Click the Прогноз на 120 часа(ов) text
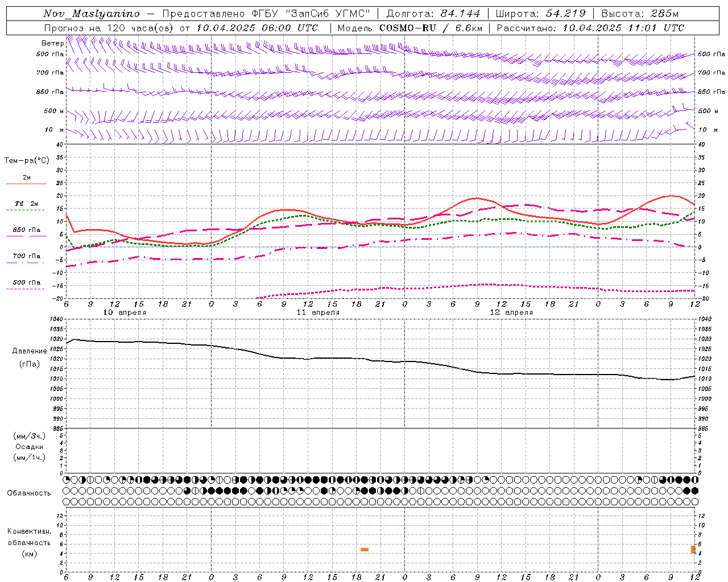Viewport: 728px width, 582px height. tap(110, 28)
